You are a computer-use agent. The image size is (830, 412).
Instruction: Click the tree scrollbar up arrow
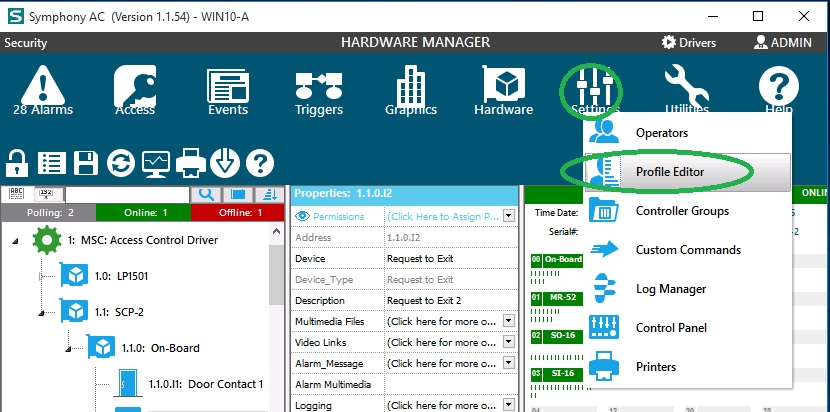coord(277,231)
